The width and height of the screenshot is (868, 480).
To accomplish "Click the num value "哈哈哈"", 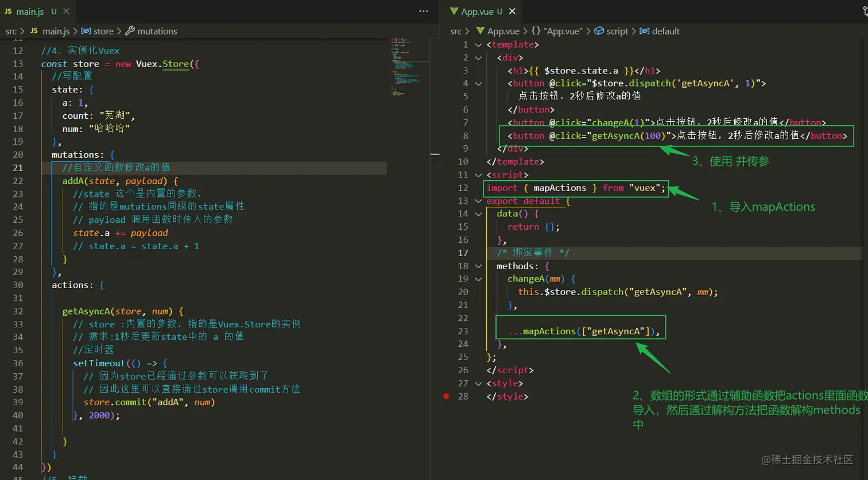I will click(110, 129).
